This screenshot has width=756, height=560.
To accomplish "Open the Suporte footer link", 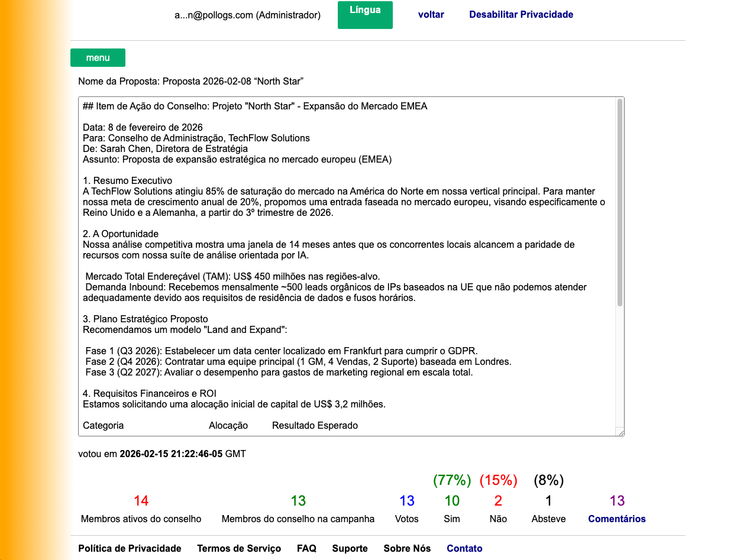I will tap(350, 548).
